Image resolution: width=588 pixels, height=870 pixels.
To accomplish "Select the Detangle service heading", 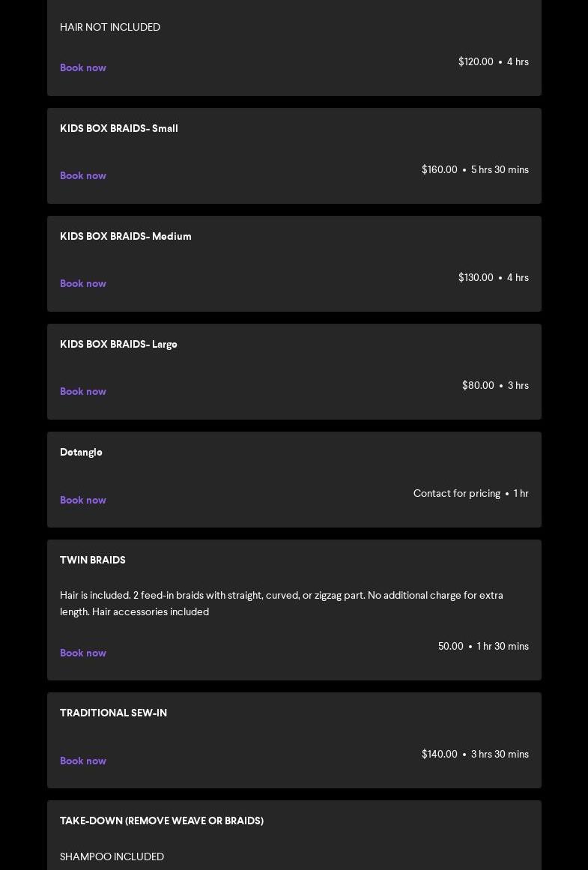I will pos(81,452).
